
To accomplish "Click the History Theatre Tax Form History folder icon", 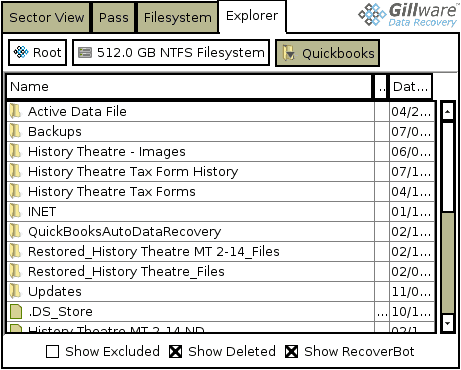I will point(15,171).
